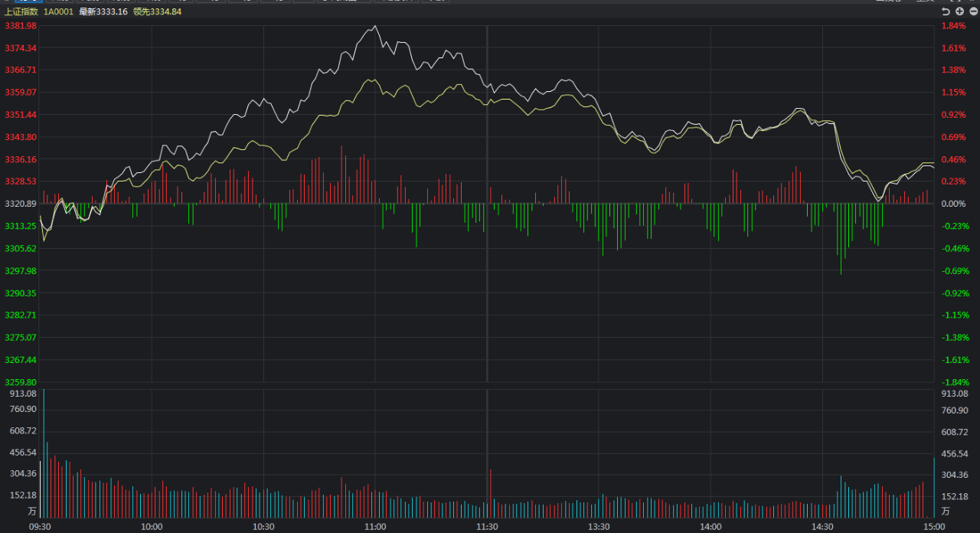
Task: Click the 3374.34 price axis label
Action: (21, 47)
